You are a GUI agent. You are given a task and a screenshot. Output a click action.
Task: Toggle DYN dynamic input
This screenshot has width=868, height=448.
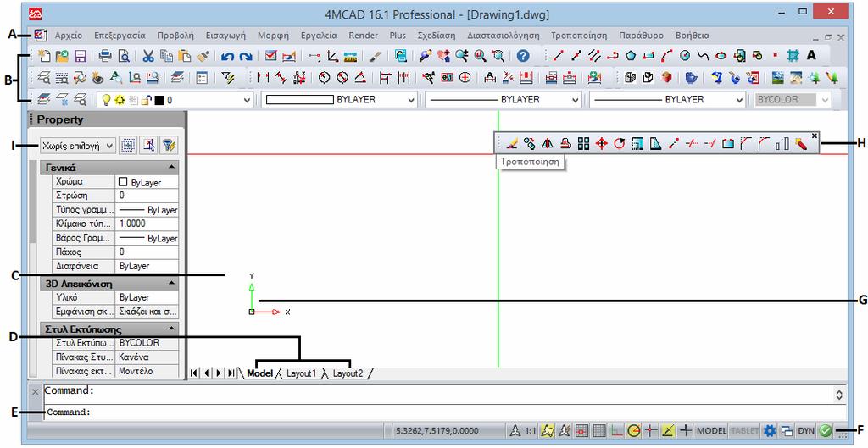click(806, 430)
